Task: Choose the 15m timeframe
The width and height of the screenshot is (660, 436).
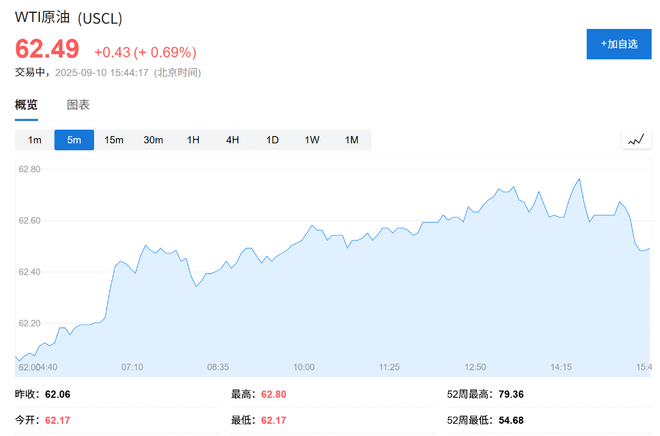Action: [114, 140]
